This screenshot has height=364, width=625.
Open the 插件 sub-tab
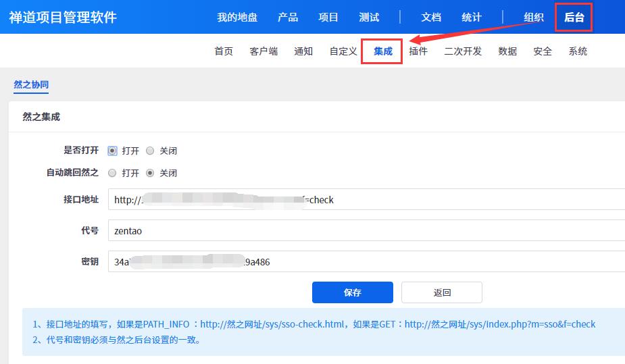click(x=418, y=51)
